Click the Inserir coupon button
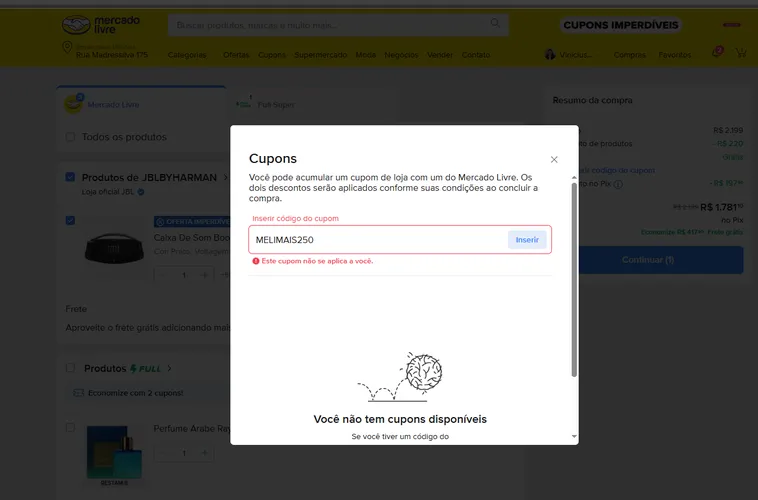 (x=527, y=240)
